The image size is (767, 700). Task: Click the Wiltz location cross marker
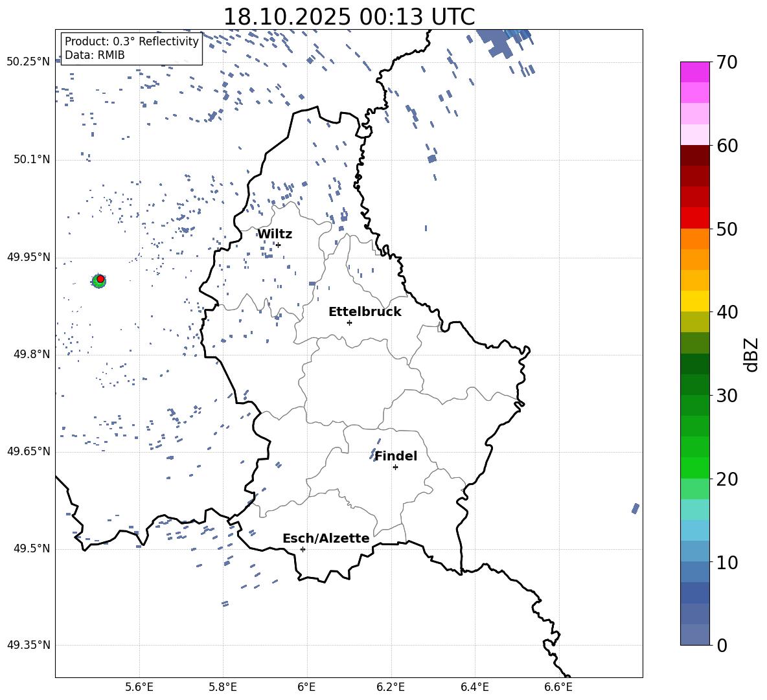279,245
